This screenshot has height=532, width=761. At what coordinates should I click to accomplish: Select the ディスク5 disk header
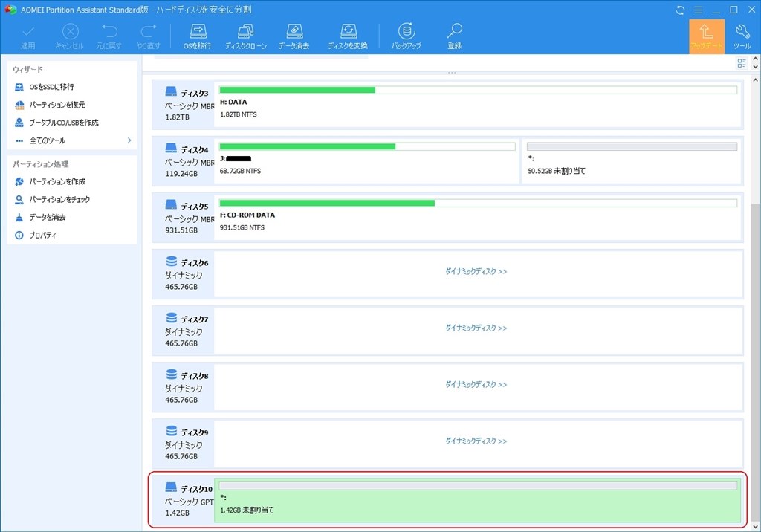184,218
